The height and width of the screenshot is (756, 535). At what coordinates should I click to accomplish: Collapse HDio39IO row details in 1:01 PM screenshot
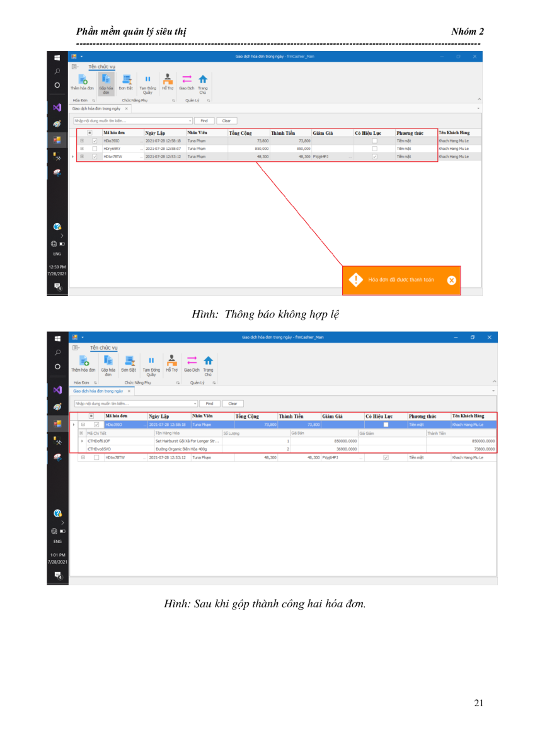tap(83, 425)
